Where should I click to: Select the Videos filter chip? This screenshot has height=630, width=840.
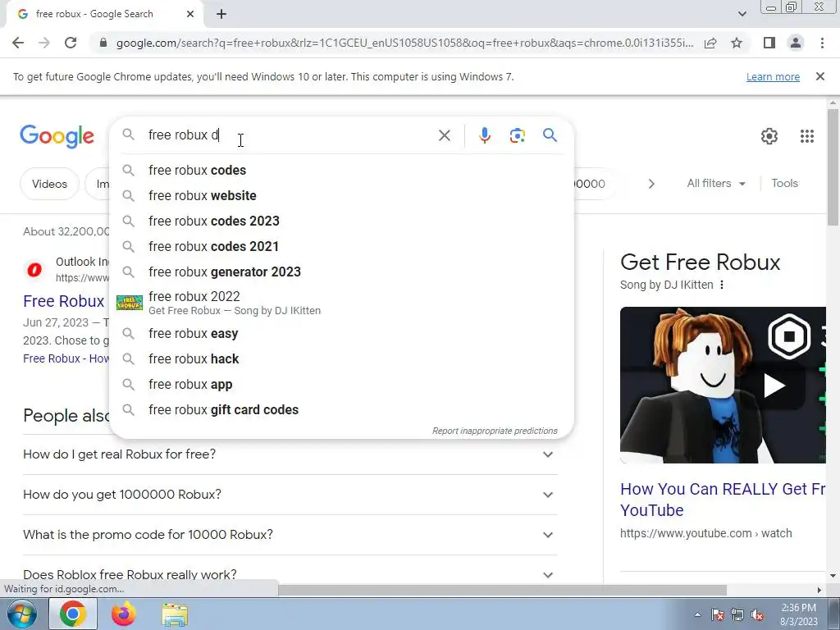pyautogui.click(x=49, y=184)
